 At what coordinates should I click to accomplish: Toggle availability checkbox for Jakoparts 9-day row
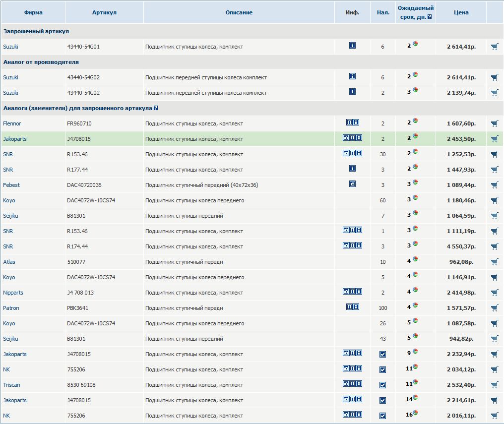point(382,354)
